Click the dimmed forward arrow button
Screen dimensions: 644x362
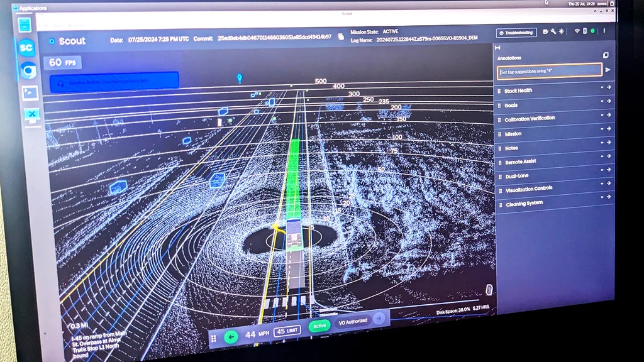pyautogui.click(x=379, y=318)
